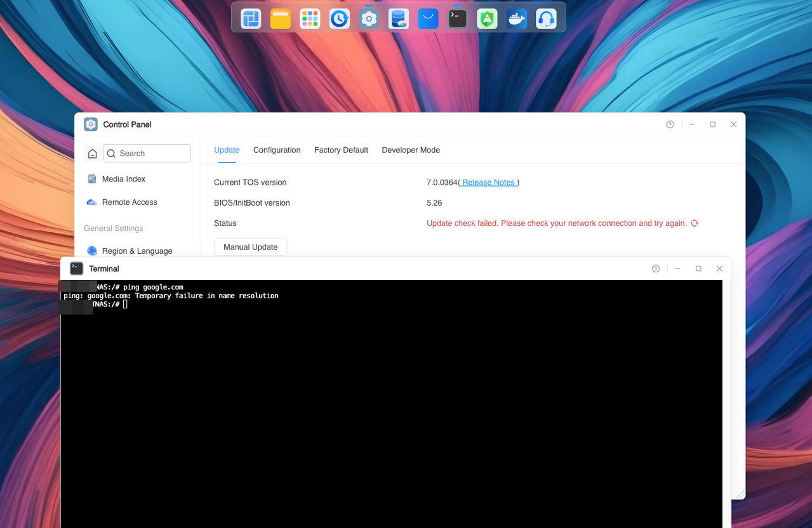Open the headset support dock icon

pos(546,19)
